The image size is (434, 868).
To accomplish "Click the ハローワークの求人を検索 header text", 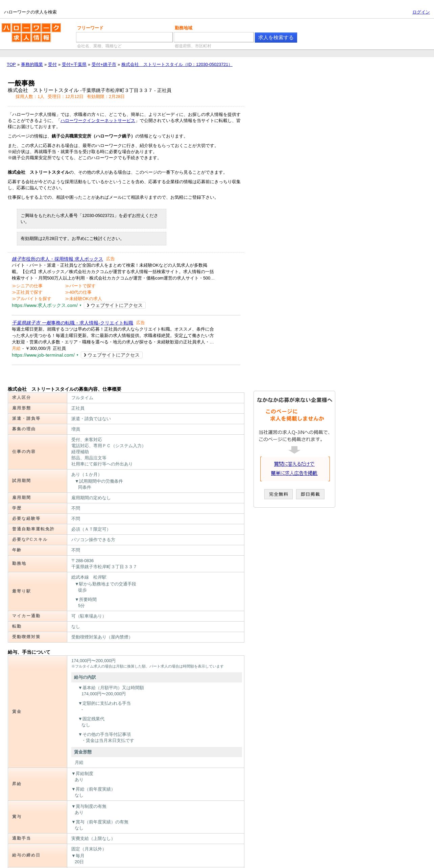I will pos(30,12).
